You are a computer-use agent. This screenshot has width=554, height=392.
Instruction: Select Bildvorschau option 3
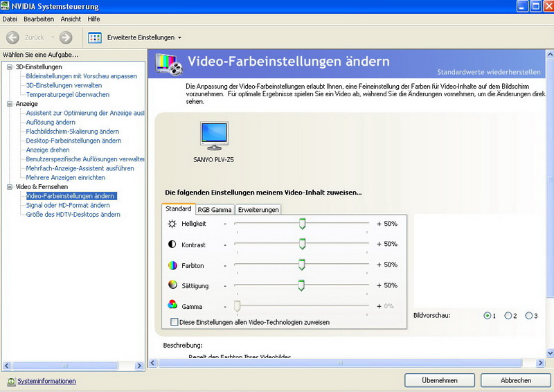pos(529,316)
